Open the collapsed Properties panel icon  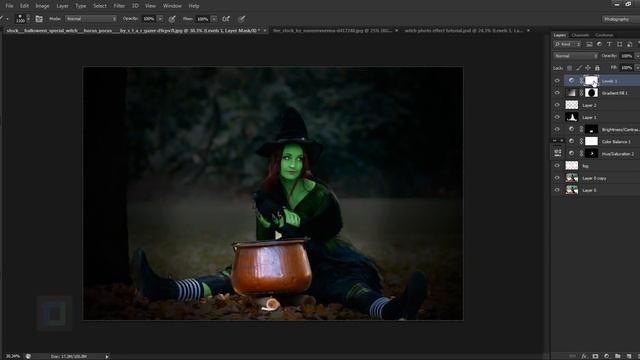pos(558,153)
